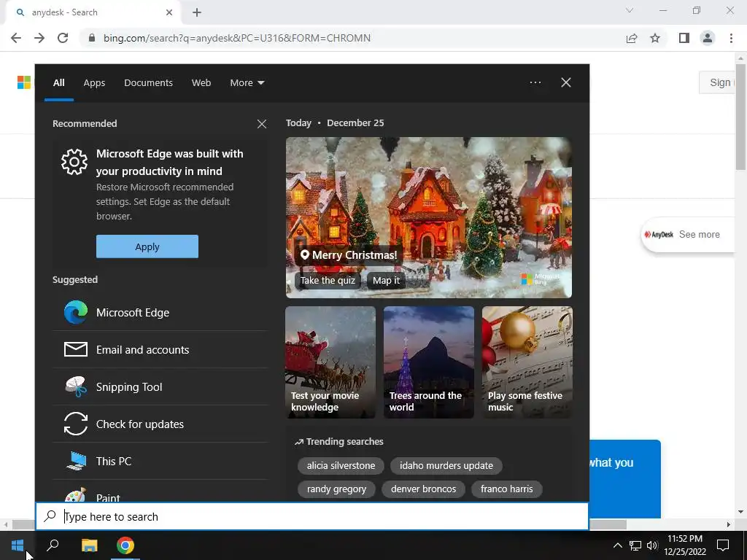Open the volume speaker tray icon
747x560 pixels.
point(652,545)
